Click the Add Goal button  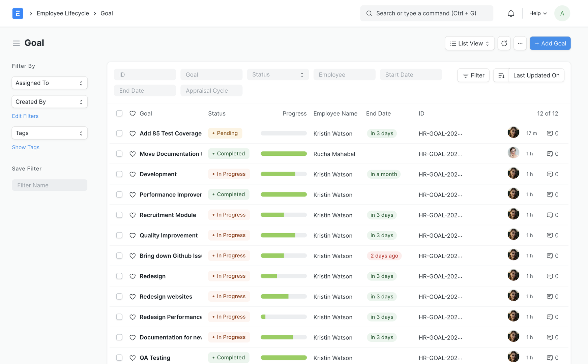pyautogui.click(x=550, y=43)
